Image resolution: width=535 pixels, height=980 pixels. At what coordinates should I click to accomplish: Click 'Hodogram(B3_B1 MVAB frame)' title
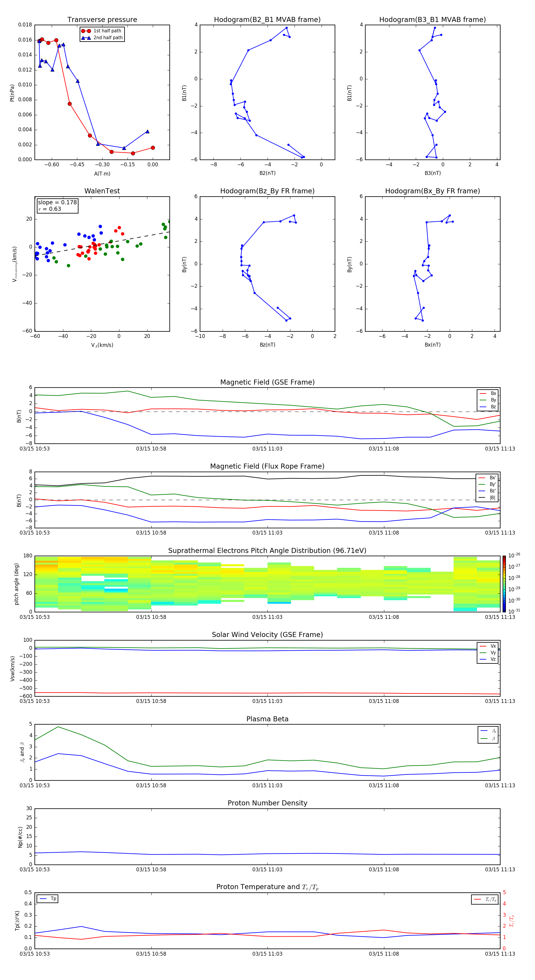pyautogui.click(x=432, y=19)
